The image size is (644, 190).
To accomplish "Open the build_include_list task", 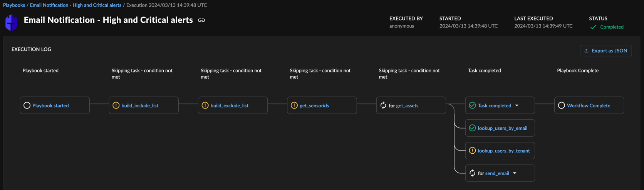I will 140,105.
